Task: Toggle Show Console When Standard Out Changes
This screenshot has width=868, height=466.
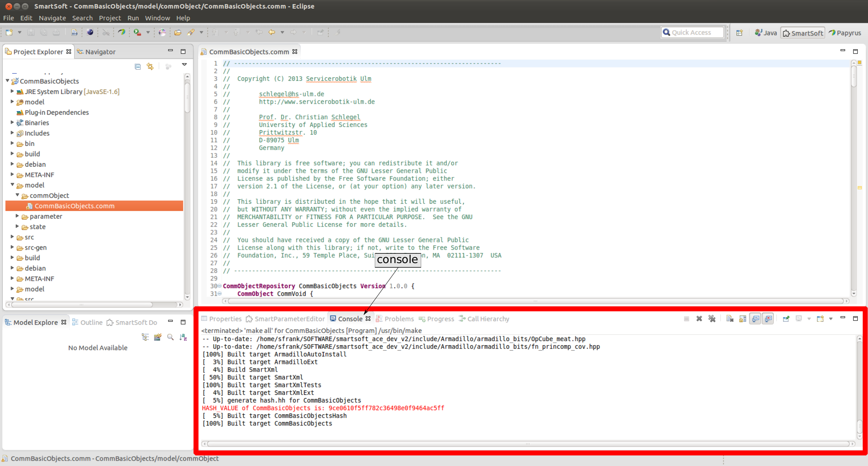Action: (x=755, y=319)
